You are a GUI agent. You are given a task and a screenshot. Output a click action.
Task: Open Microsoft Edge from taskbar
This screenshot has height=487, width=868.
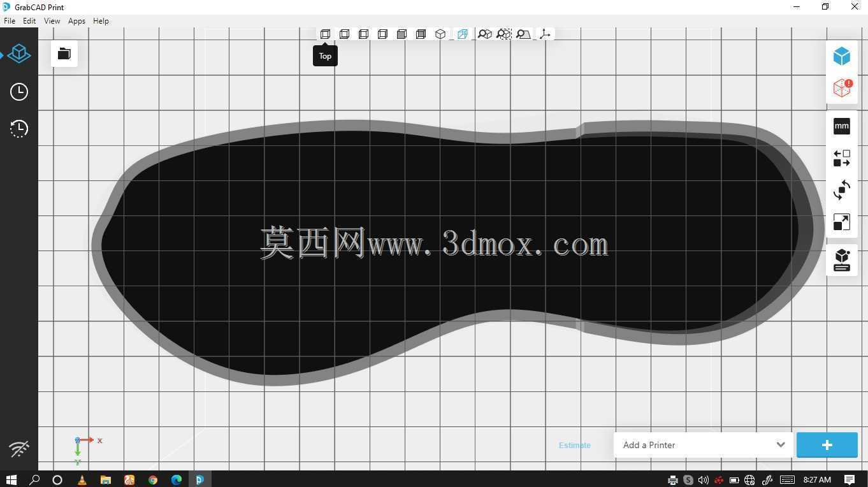point(177,479)
